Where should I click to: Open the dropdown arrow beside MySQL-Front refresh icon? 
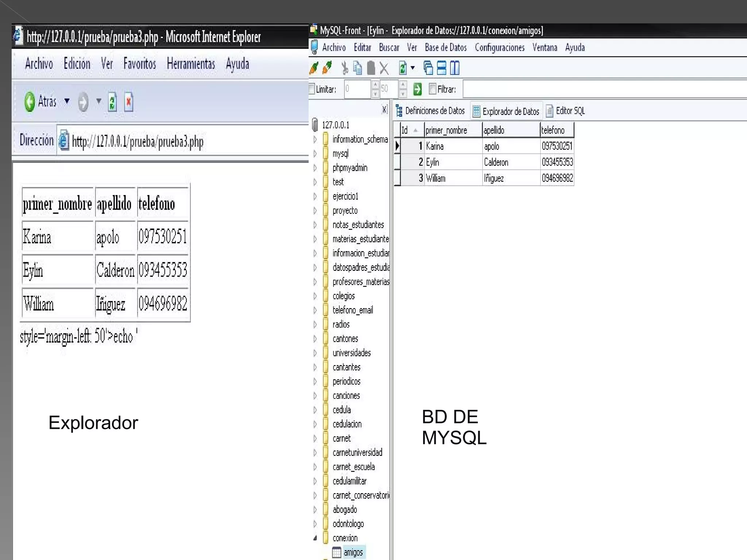413,68
